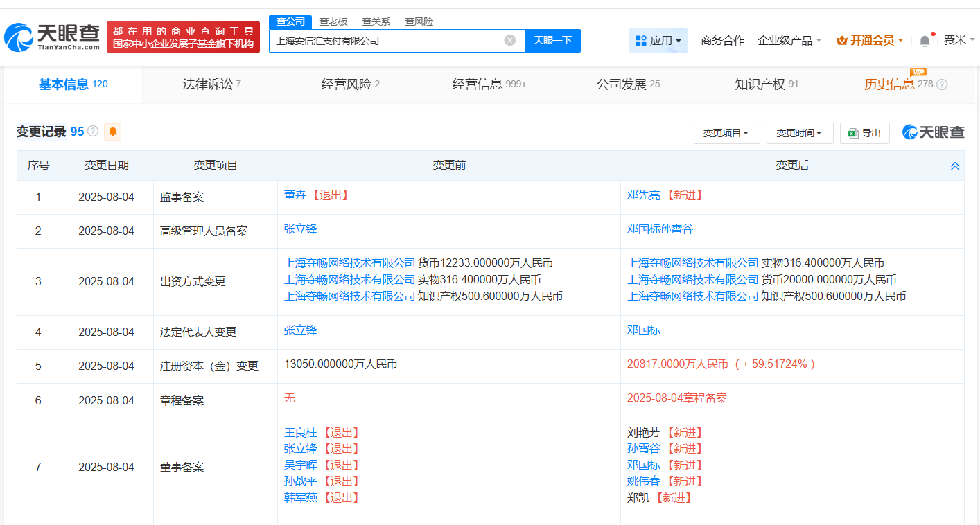Open 上海夺畅网络技术有限公司 beside 货币20000.000000万人民币
The image size is (980, 525).
[693, 280]
